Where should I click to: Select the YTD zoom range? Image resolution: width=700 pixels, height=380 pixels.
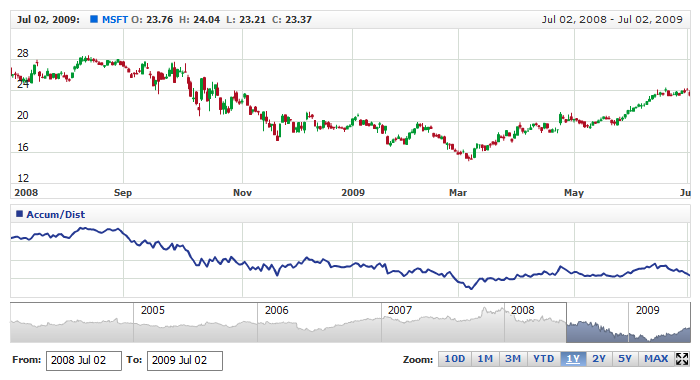point(543,359)
